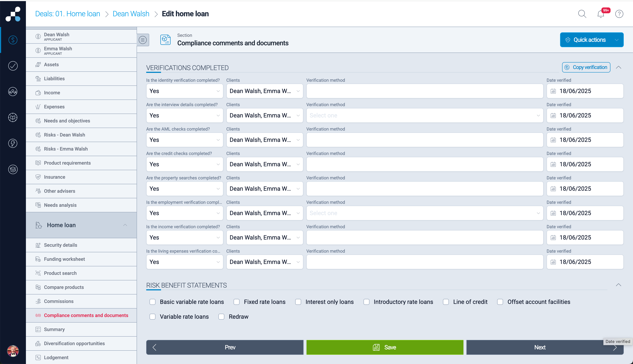Tick Redraw checkbox
Image resolution: width=633 pixels, height=364 pixels.
pos(221,317)
